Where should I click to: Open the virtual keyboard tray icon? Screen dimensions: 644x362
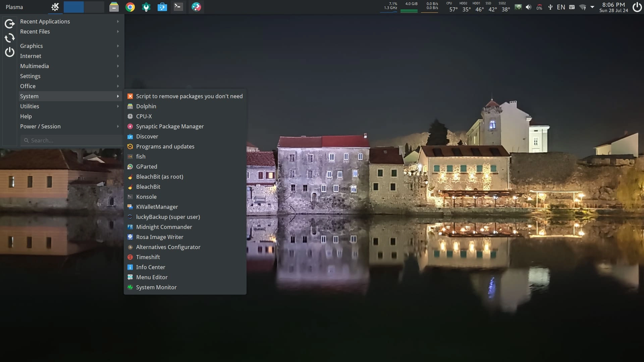(572, 7)
